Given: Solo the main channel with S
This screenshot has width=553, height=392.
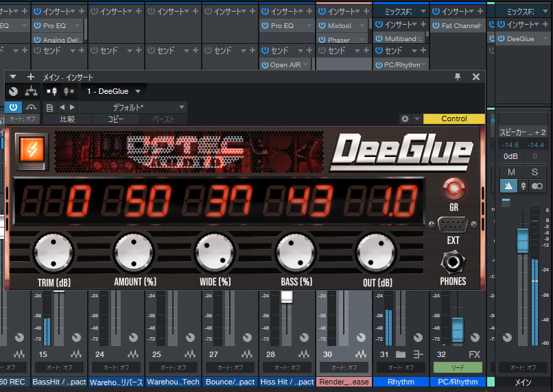Looking at the screenshot, I should pos(534,172).
